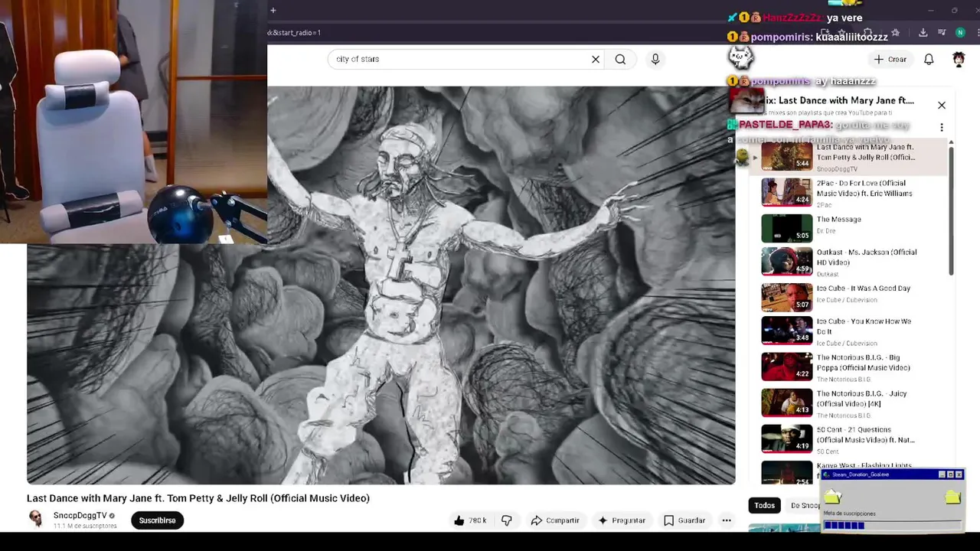Click the playlist panel scrollbar

pos(951,210)
